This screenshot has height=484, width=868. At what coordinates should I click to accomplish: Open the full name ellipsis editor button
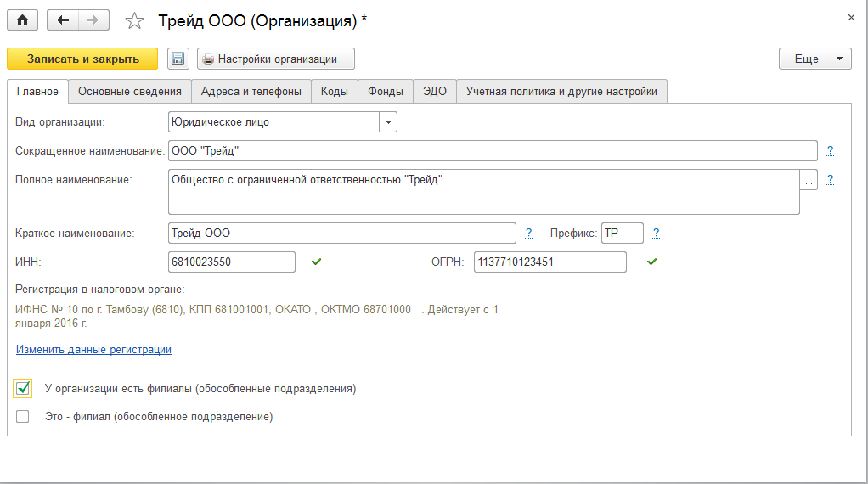point(809,180)
